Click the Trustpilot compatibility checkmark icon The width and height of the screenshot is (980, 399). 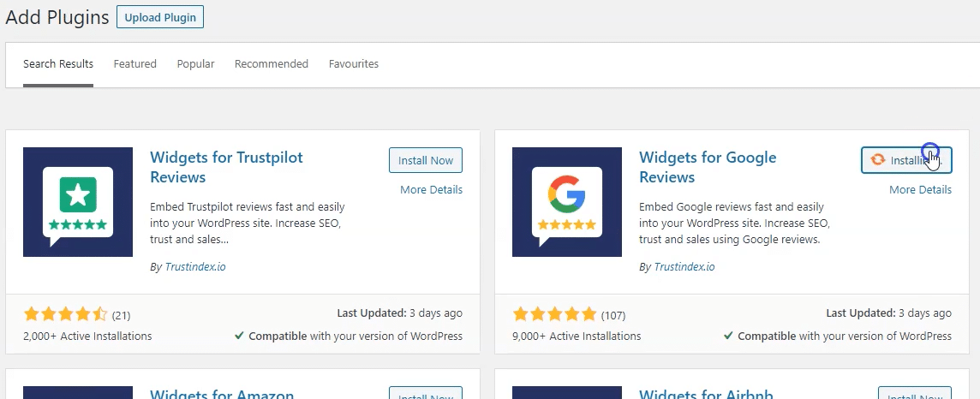click(x=239, y=336)
